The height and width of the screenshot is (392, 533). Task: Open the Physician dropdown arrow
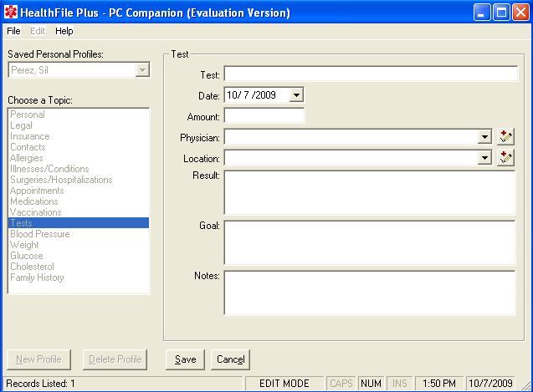[x=484, y=137]
